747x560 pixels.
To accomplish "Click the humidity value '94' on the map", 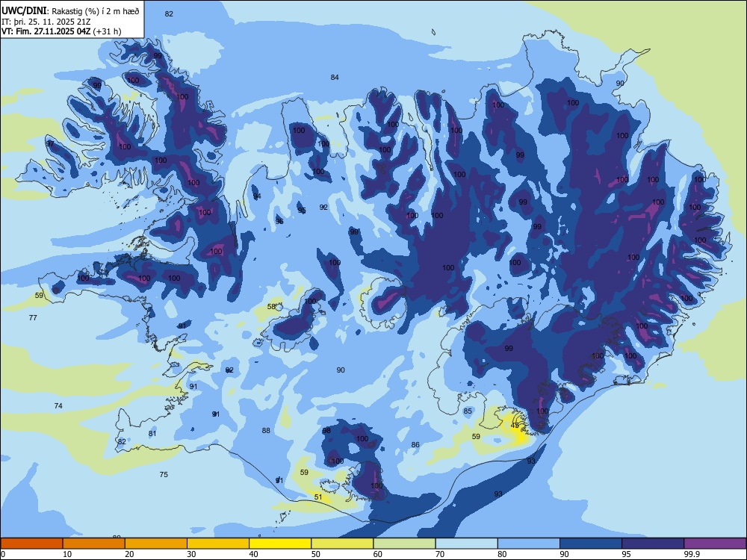I will click(x=257, y=196).
